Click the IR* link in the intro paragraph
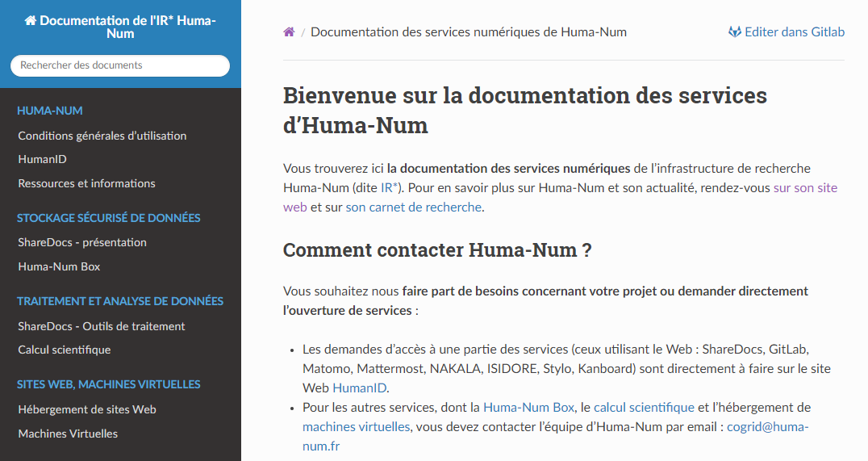 point(390,188)
